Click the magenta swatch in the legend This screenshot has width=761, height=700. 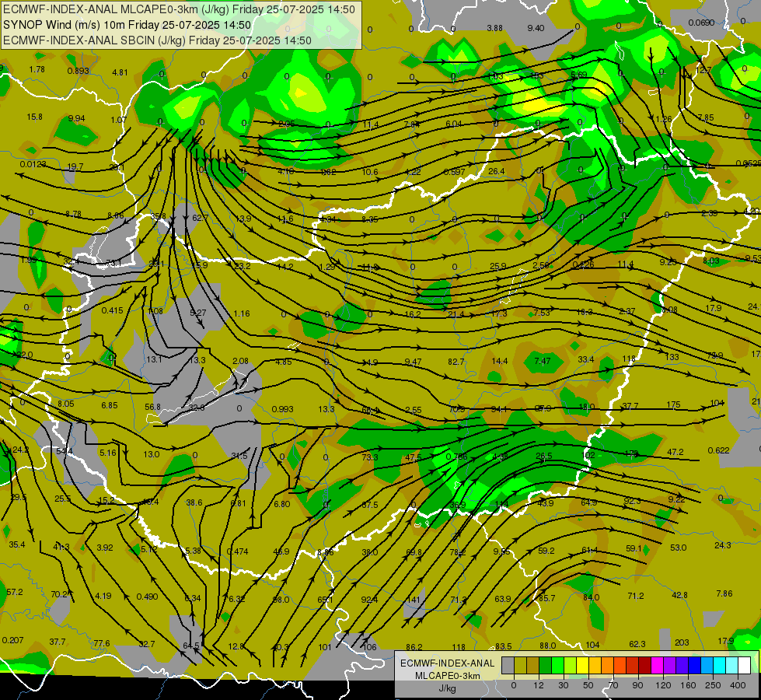658,665
